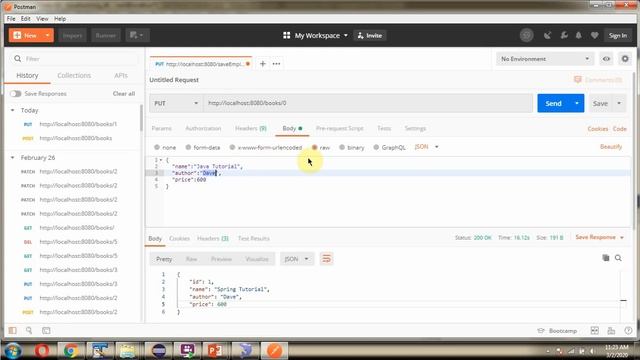Open the PUT method dropdown
The width and height of the screenshot is (640, 360).
(176, 103)
